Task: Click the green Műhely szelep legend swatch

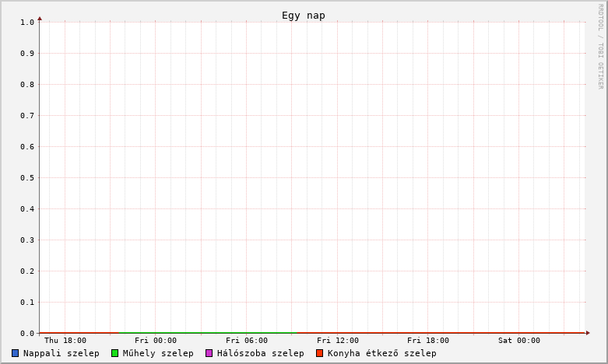Action: pyautogui.click(x=114, y=353)
